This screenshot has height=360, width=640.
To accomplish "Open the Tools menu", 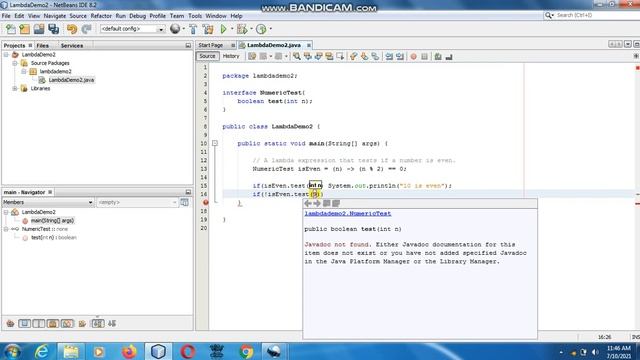I will pos(195,16).
